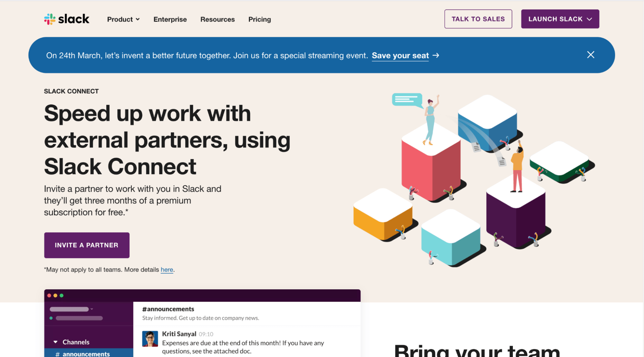644x357 pixels.
Task: Toggle the banner notification closed
Action: [x=591, y=54]
